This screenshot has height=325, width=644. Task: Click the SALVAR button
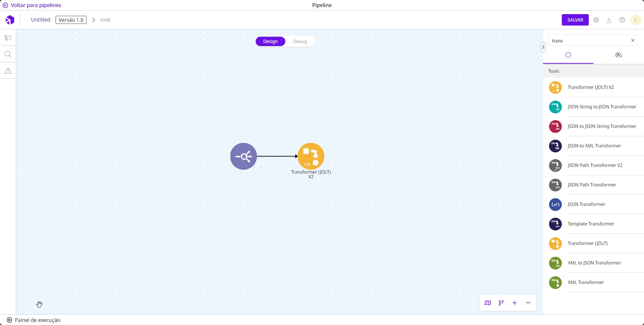575,20
